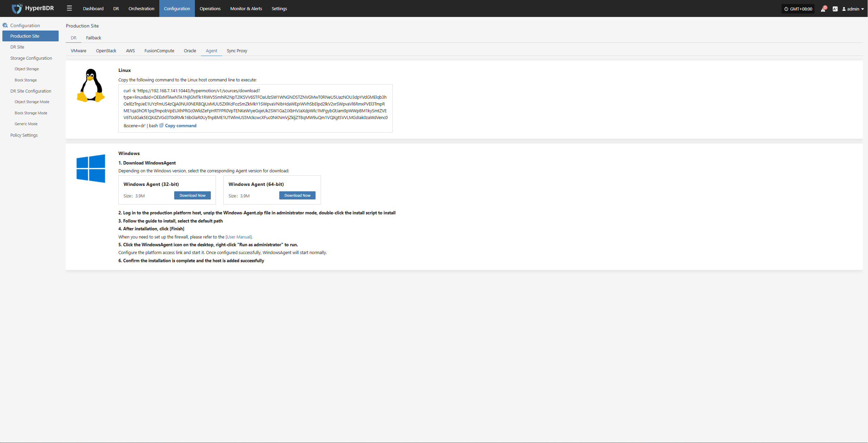Select the Configuration top menu
Screen dimensions: 868x443
point(177,8)
